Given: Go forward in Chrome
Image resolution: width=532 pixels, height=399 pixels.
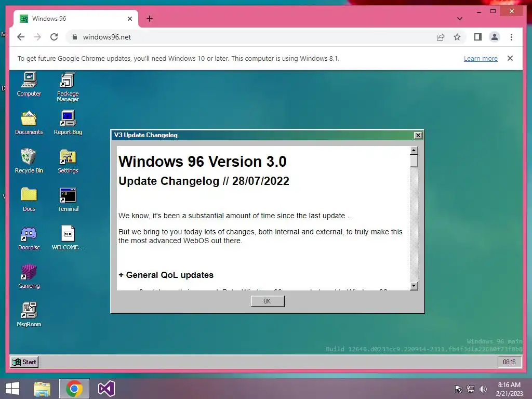Looking at the screenshot, I should 37,37.
